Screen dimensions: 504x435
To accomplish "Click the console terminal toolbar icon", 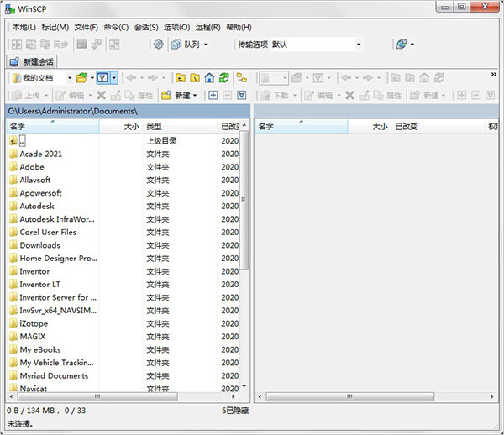I will [81, 44].
